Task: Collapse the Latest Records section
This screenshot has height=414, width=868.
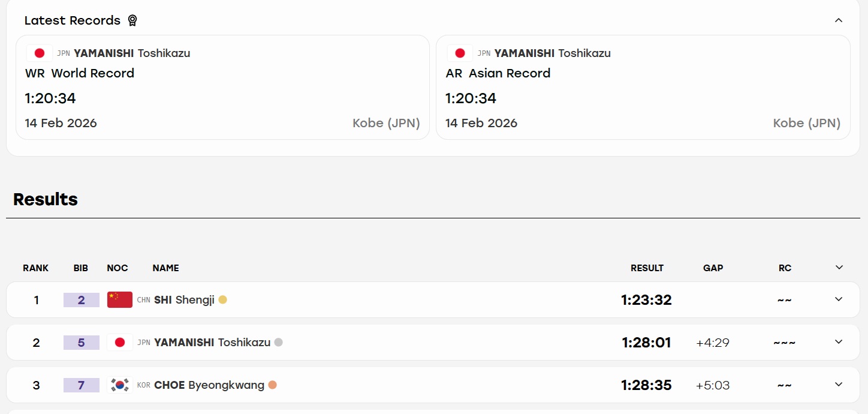Action: click(x=839, y=20)
